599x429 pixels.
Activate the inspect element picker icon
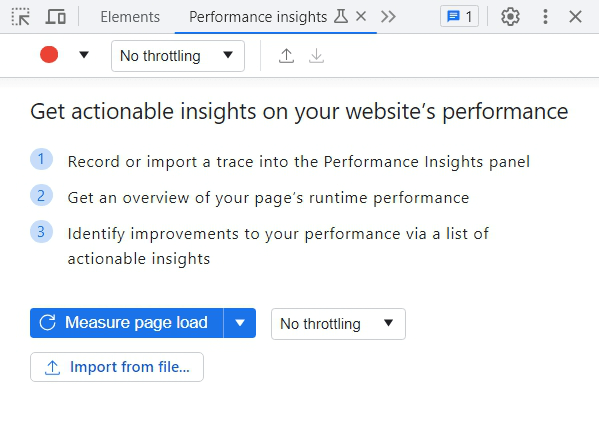[x=20, y=17]
